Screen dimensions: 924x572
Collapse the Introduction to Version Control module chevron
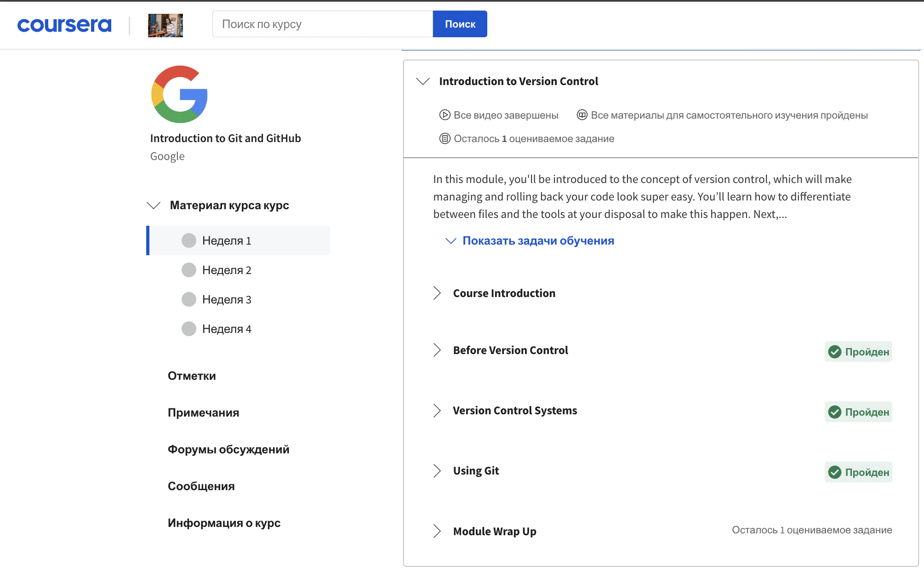pyautogui.click(x=423, y=81)
